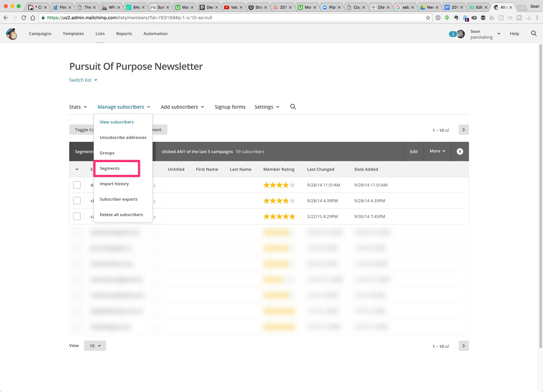Screen dimensions: 543x392
Task: Close the active 'All s' MailChimp tab
Action: [511, 7]
